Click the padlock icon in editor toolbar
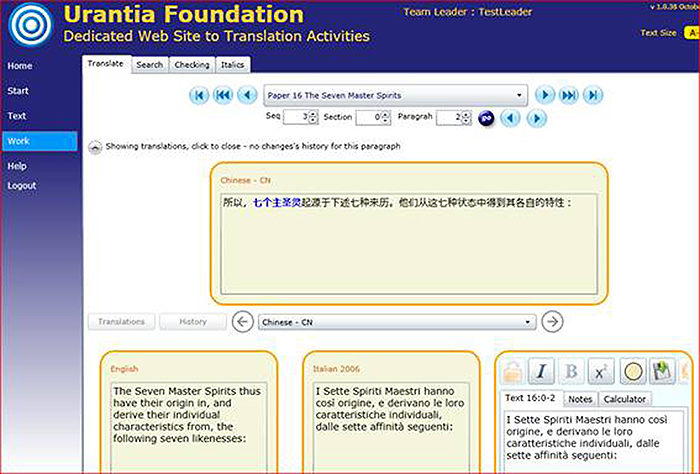This screenshot has width=700, height=474. point(512,371)
